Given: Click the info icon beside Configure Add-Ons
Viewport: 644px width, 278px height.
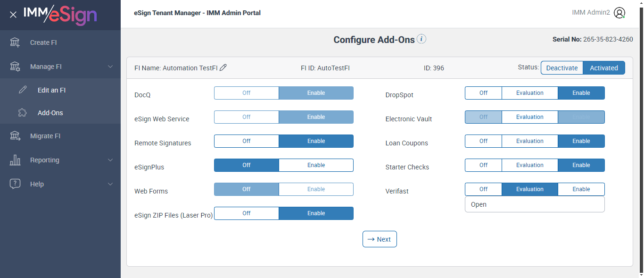Looking at the screenshot, I should click(x=421, y=39).
